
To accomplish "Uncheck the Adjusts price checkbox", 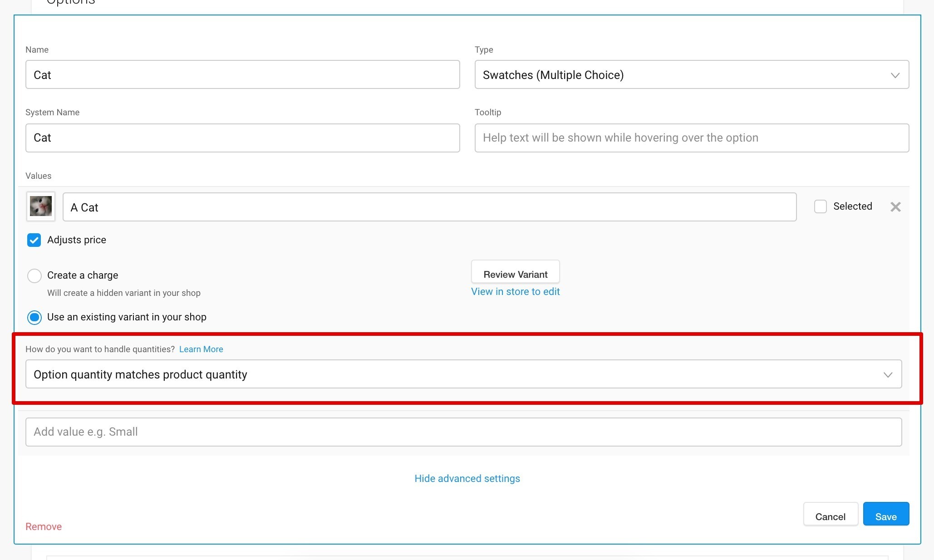I will [x=34, y=240].
